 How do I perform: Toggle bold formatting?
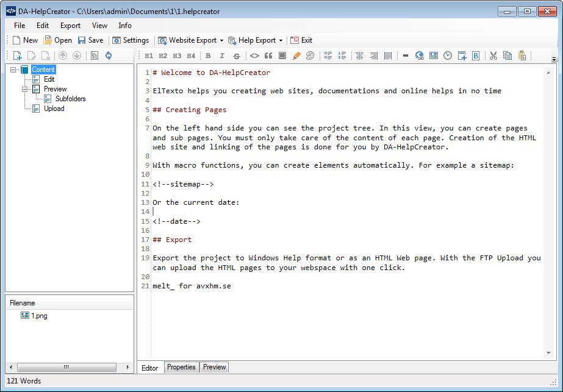coord(208,55)
